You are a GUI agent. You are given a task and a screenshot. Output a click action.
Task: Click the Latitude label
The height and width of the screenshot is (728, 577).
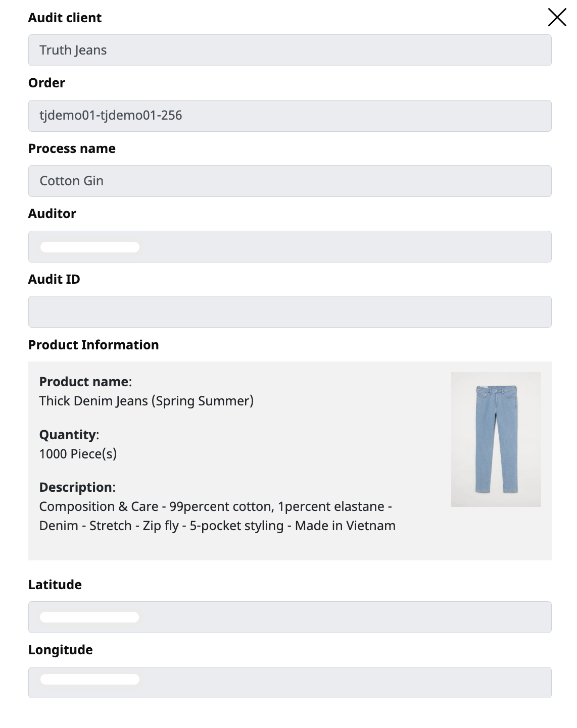(x=55, y=585)
